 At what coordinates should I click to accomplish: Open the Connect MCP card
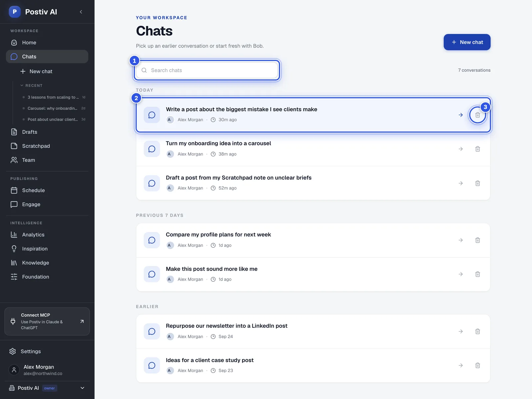47,321
